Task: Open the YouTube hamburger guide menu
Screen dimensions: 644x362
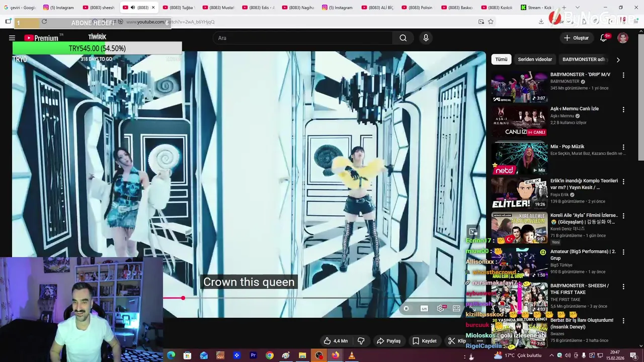Action: [x=12, y=38]
